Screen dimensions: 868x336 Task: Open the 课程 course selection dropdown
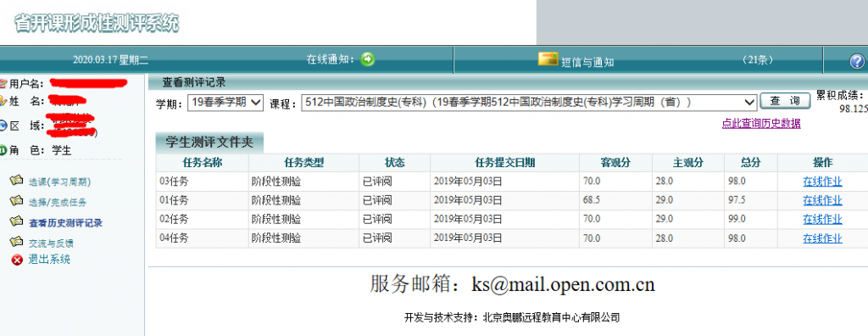529,103
